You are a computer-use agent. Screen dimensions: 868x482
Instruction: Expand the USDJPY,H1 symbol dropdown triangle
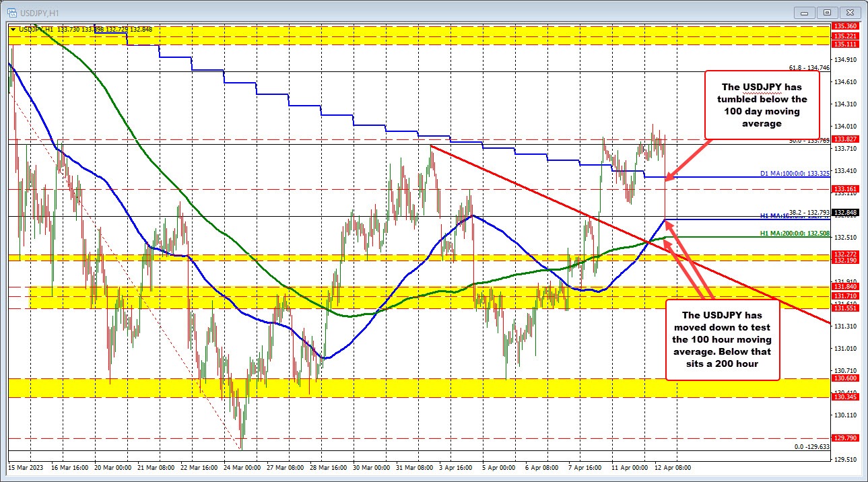pos(13,29)
